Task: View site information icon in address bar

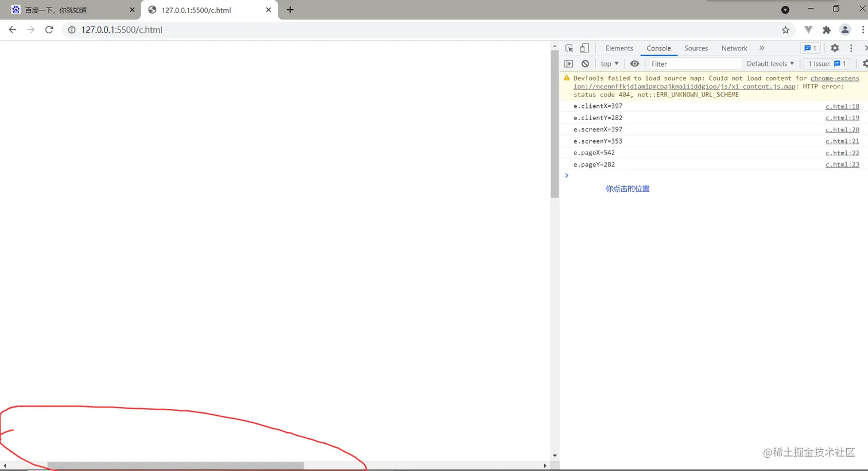Action: tap(72, 30)
